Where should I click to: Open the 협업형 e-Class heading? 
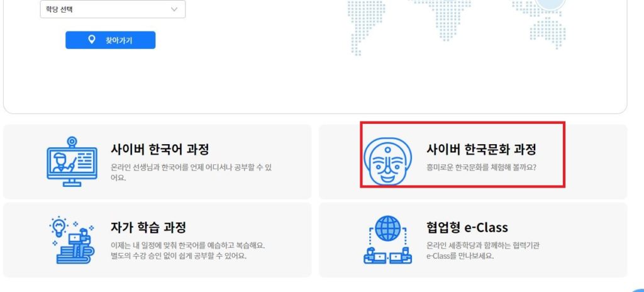click(467, 227)
